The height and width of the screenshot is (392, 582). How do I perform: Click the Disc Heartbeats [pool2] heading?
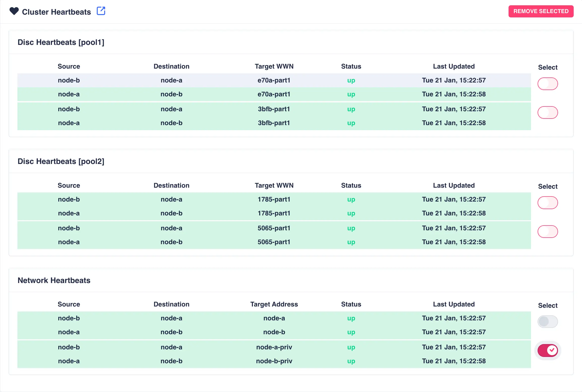click(x=61, y=161)
